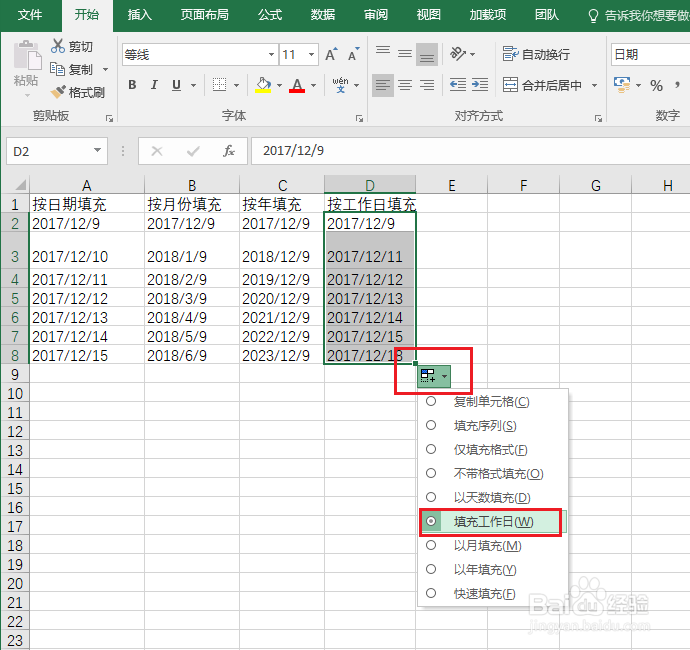The height and width of the screenshot is (650, 690).
Task: Select the Copy Cells (复制单元格) option
Action: (492, 401)
